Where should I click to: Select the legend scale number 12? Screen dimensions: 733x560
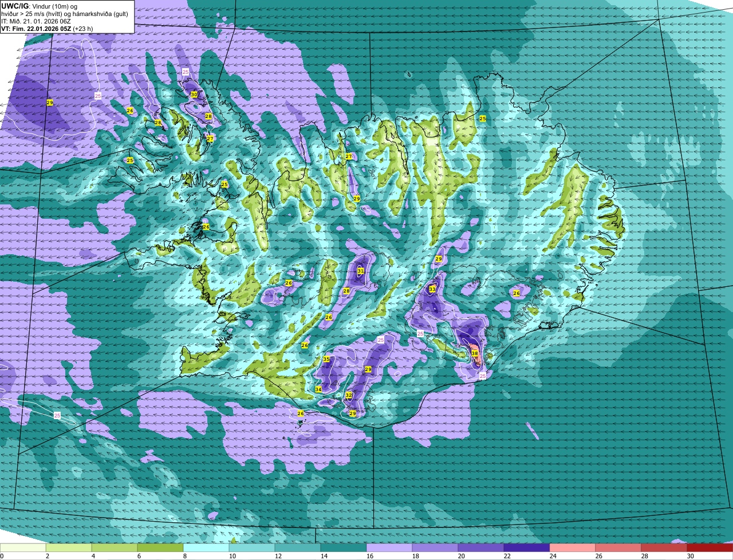(x=278, y=556)
